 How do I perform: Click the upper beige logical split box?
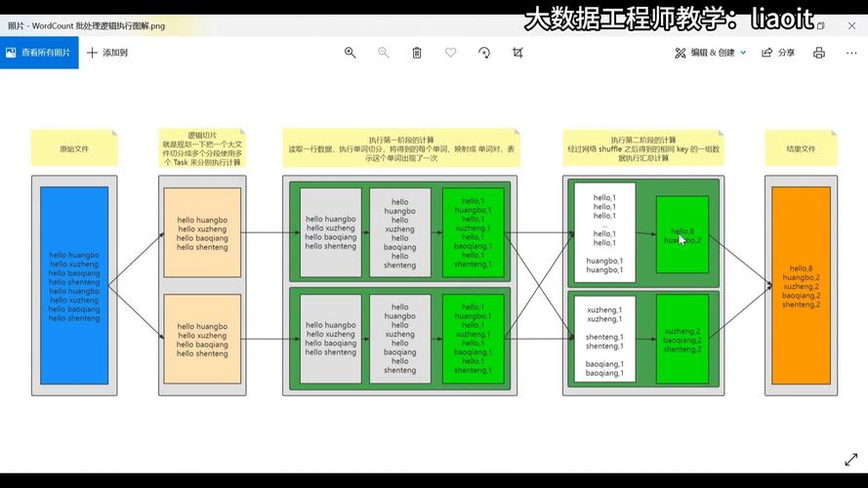[202, 232]
